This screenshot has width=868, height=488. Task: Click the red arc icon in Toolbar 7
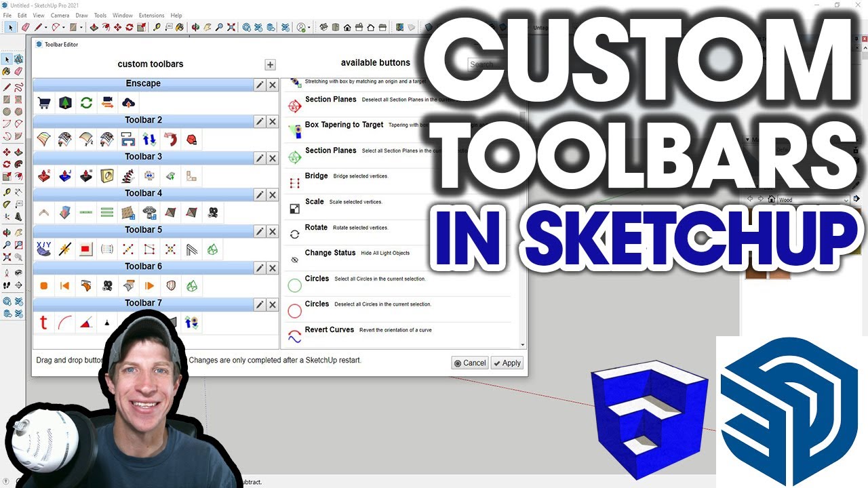(x=65, y=323)
